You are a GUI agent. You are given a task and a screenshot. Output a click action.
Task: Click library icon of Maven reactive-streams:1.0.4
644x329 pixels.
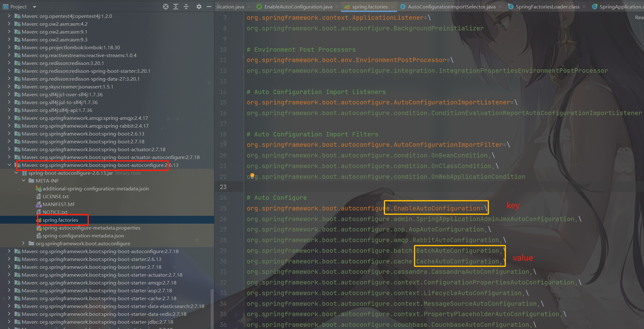[17, 55]
